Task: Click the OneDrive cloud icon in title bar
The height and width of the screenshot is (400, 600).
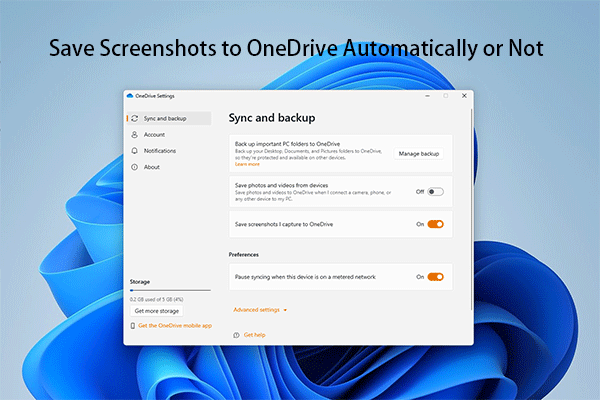Action: [130, 96]
